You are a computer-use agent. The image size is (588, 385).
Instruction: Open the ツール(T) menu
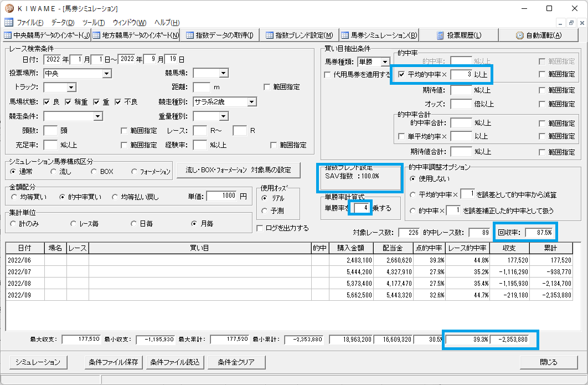[94, 23]
